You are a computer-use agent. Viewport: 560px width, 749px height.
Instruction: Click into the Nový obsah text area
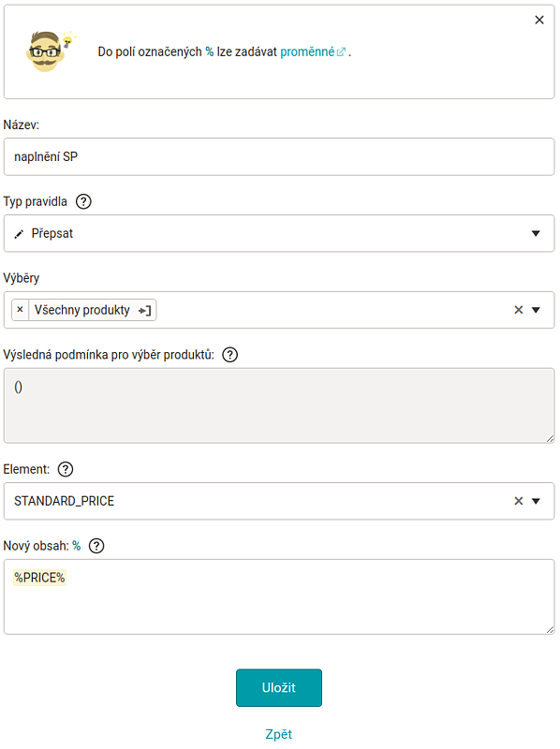(279, 597)
